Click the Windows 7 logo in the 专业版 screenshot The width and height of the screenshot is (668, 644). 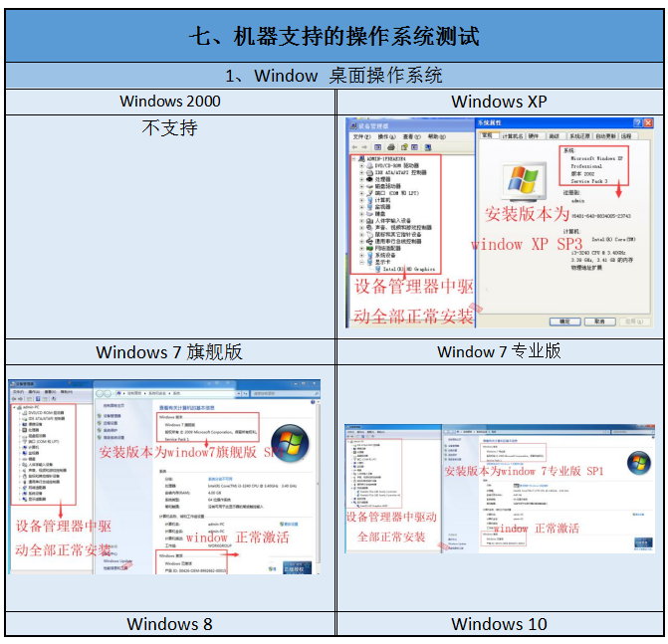[x=638, y=461]
